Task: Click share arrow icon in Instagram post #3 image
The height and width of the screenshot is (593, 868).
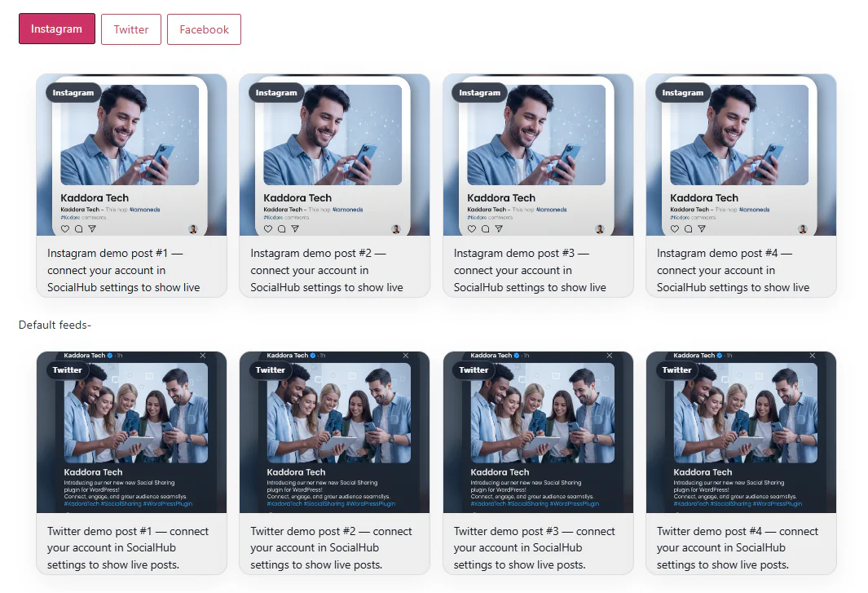Action: pos(499,229)
